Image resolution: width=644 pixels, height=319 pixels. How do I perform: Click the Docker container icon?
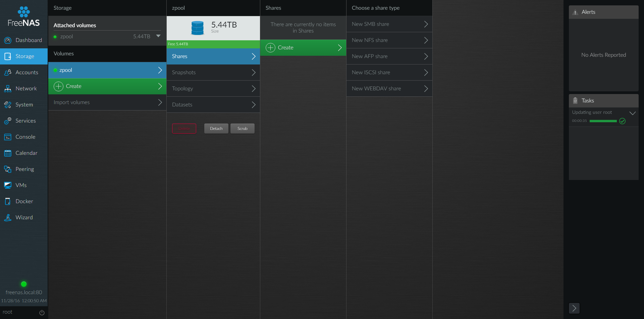tap(8, 201)
